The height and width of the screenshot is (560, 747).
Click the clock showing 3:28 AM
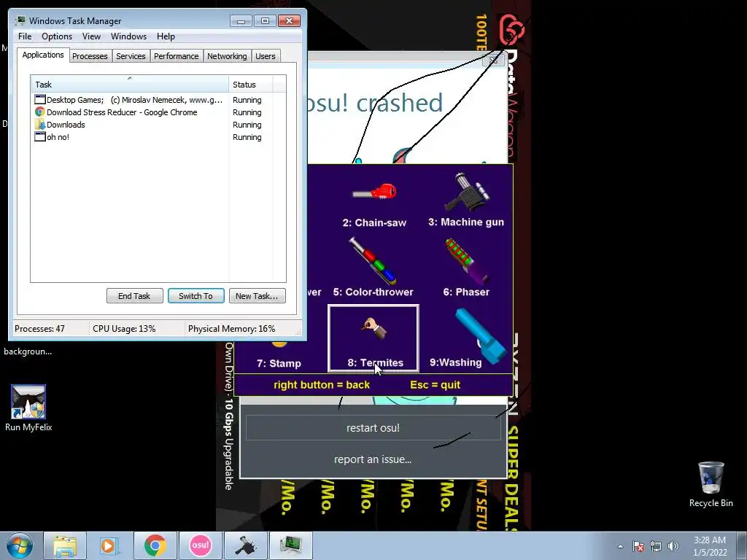point(710,540)
